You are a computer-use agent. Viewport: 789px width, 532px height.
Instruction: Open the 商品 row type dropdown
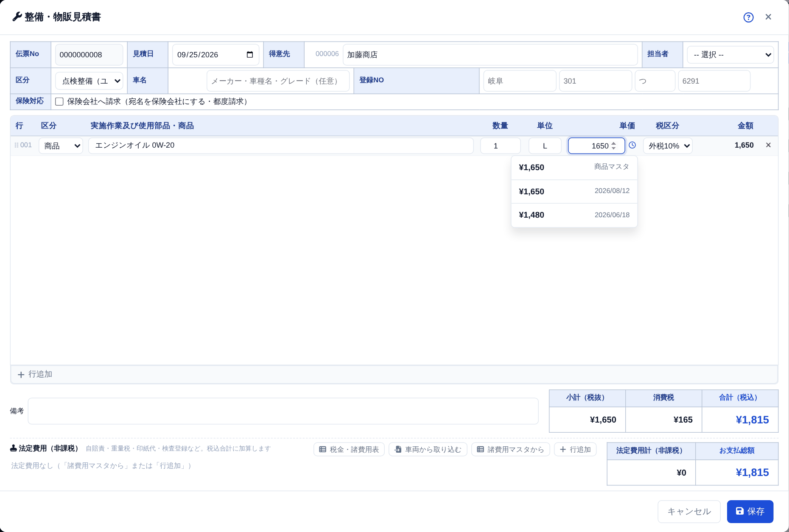click(61, 146)
